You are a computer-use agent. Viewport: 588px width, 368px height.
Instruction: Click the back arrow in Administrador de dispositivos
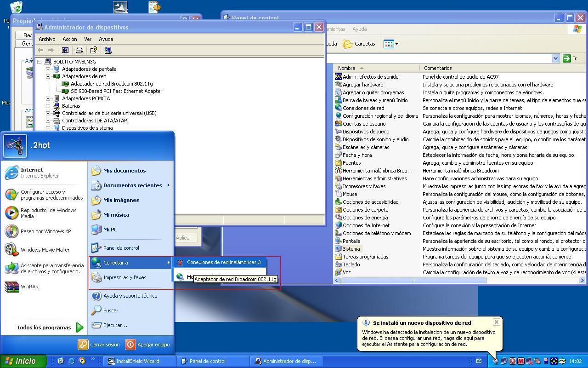[x=40, y=50]
